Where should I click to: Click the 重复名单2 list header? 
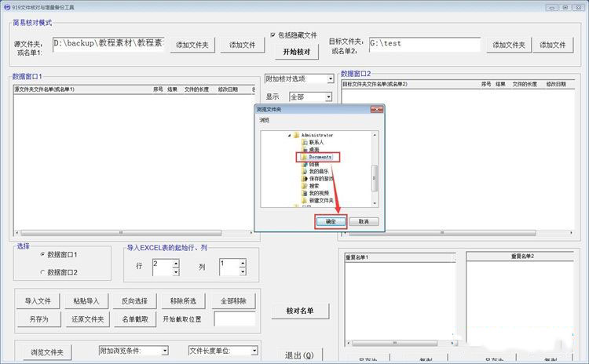(x=520, y=256)
